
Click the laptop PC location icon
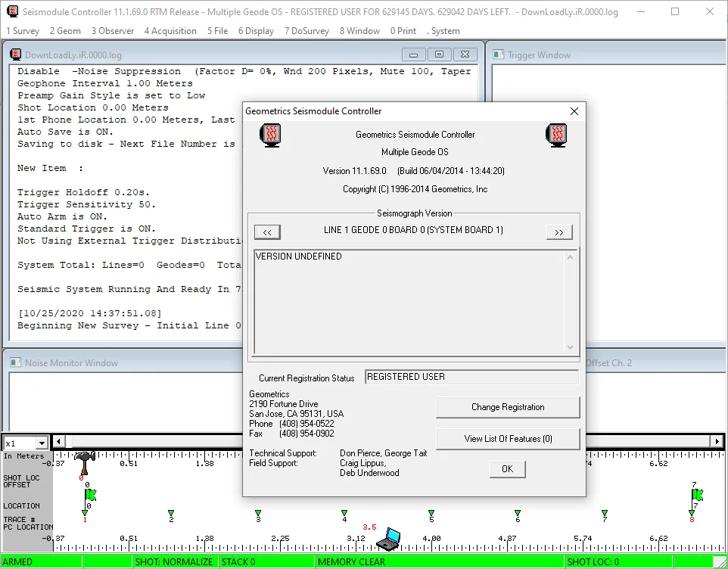point(388,539)
